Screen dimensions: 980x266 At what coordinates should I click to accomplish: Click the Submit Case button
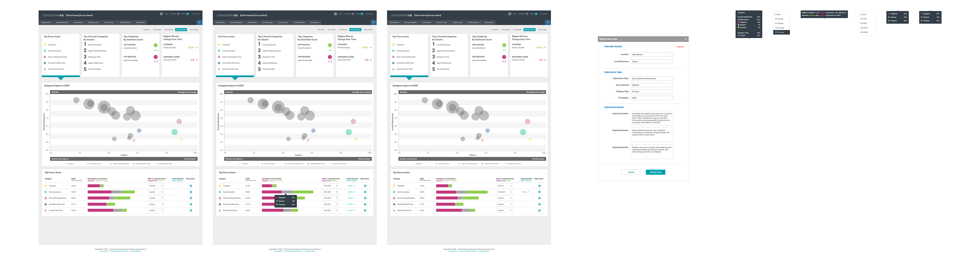point(655,172)
